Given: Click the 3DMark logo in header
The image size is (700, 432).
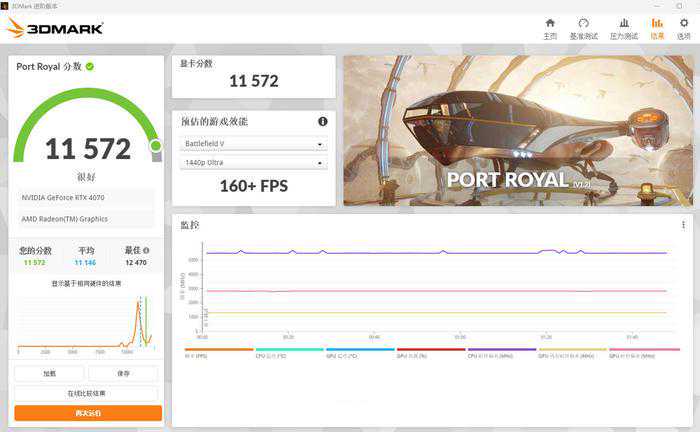Looking at the screenshot, I should [x=55, y=28].
